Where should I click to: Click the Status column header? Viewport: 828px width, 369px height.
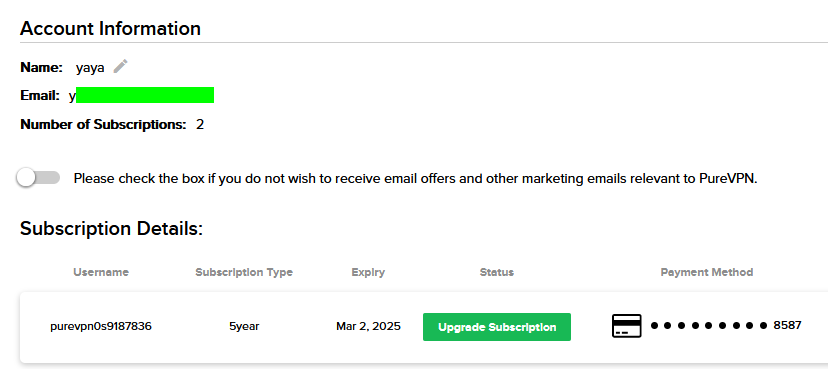[x=496, y=272]
